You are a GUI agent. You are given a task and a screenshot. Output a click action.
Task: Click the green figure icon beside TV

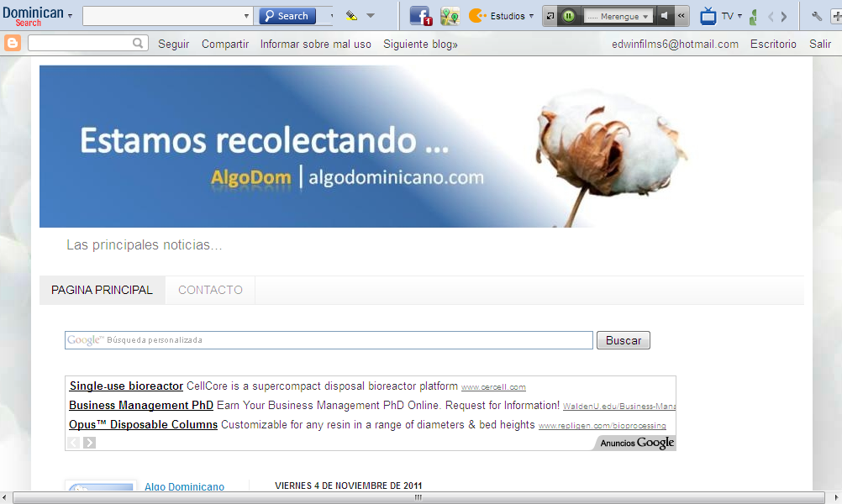point(753,17)
